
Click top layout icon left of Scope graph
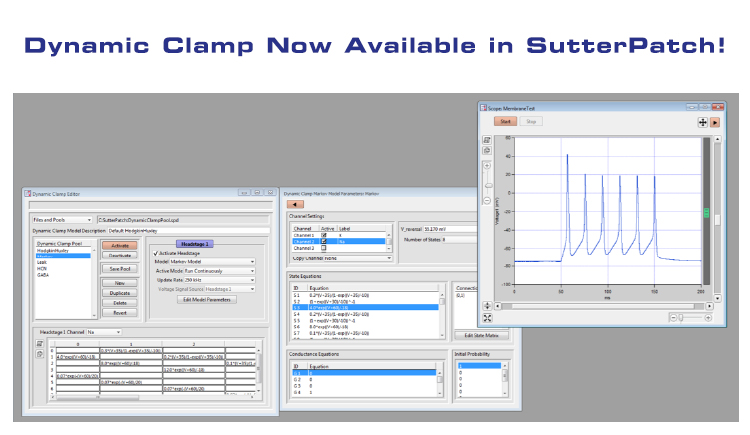pos(487,140)
